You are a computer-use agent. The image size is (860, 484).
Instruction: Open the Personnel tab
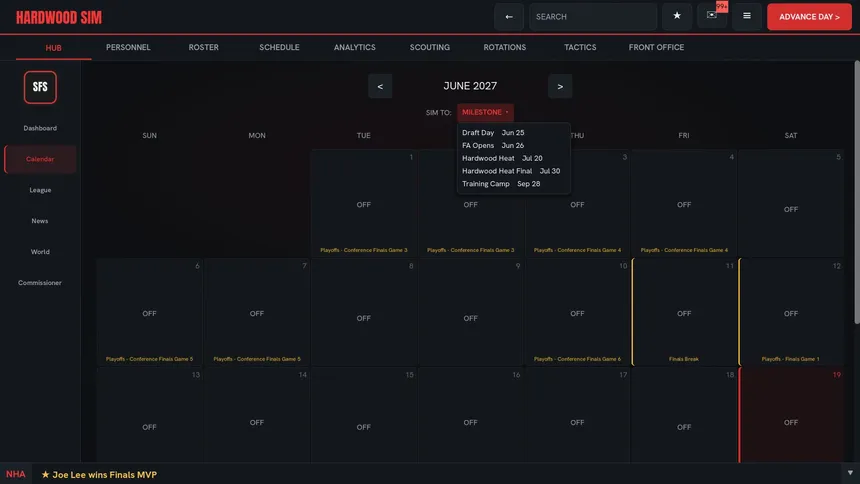[x=128, y=47]
